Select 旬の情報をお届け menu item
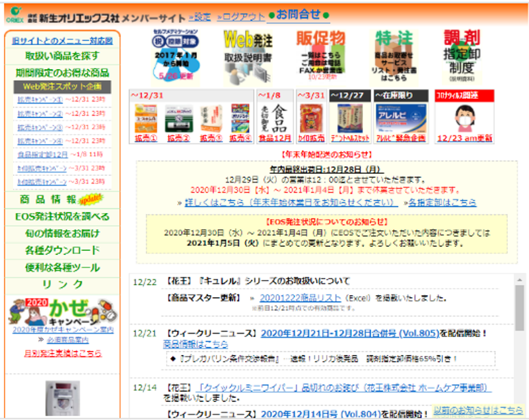 click(62, 233)
